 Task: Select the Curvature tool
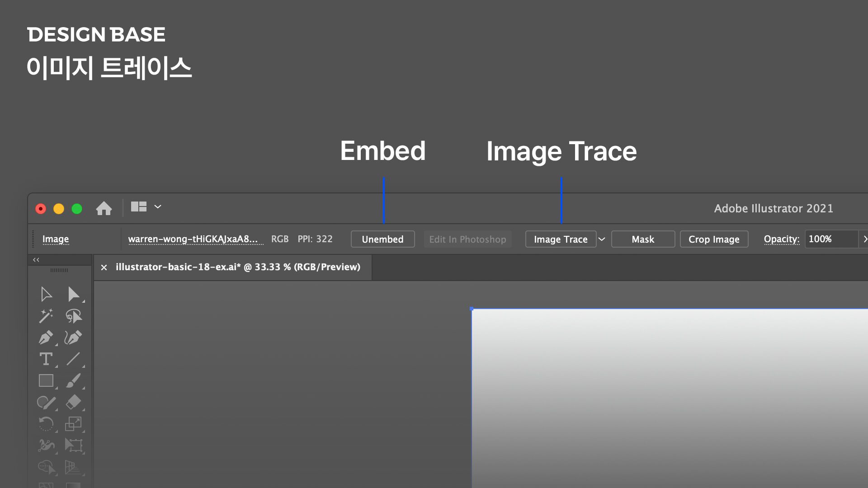coord(73,338)
